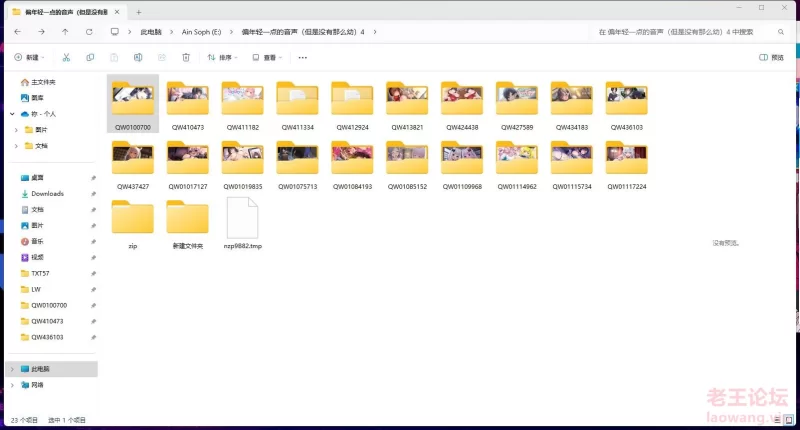Click the monitor icon in address bar
Viewport: 800px width, 430px height.
(115, 32)
